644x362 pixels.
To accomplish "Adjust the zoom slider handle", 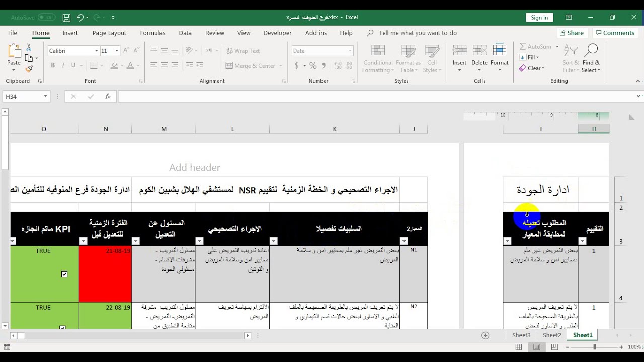I will (594, 347).
